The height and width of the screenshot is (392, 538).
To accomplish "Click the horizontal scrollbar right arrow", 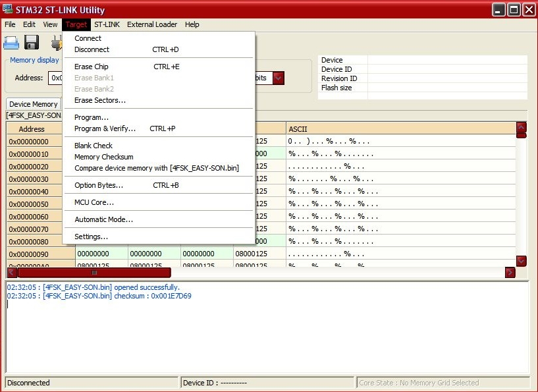I will click(x=510, y=273).
